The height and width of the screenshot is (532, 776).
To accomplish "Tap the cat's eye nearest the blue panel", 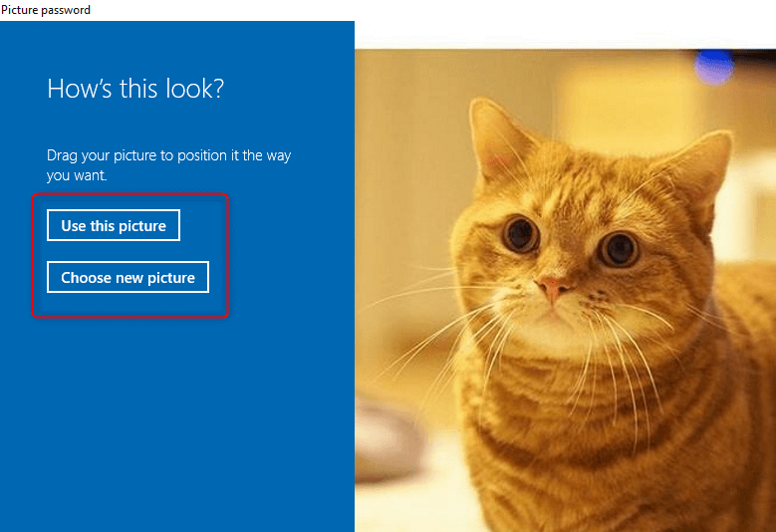I will [520, 234].
